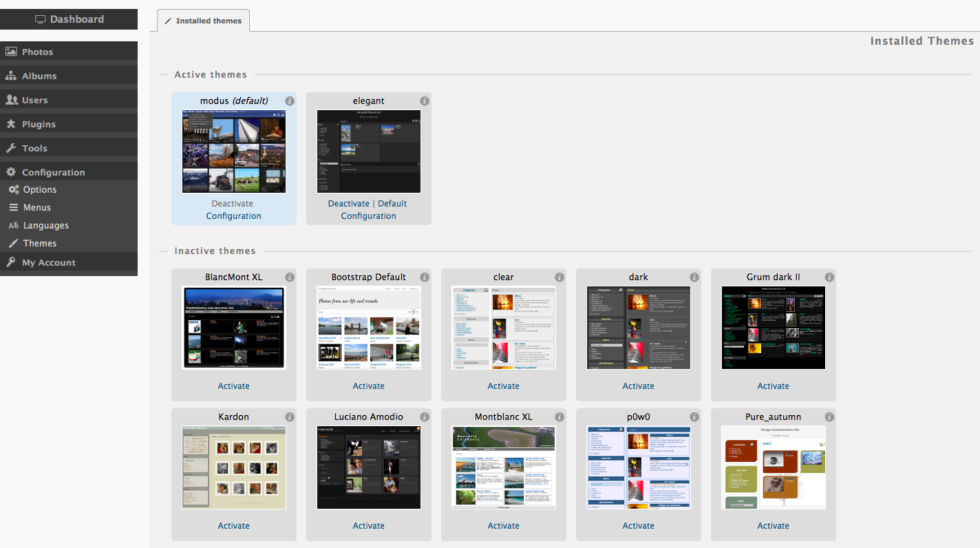This screenshot has height=548, width=980.
Task: Set elegant as the Default theme
Action: [x=392, y=203]
